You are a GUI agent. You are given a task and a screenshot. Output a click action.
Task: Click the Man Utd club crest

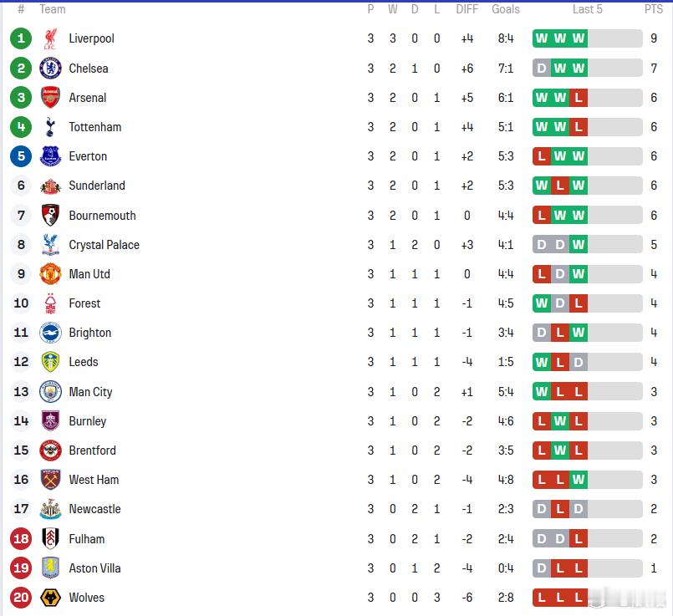pos(50,273)
